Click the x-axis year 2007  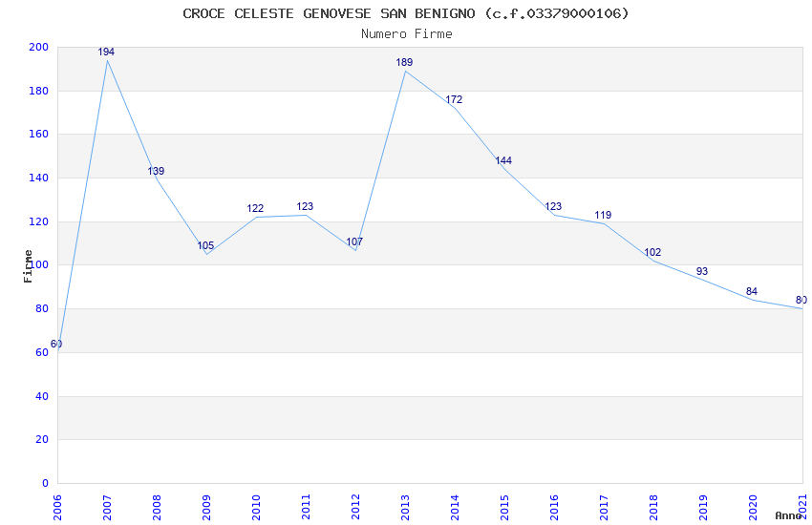[x=107, y=507]
